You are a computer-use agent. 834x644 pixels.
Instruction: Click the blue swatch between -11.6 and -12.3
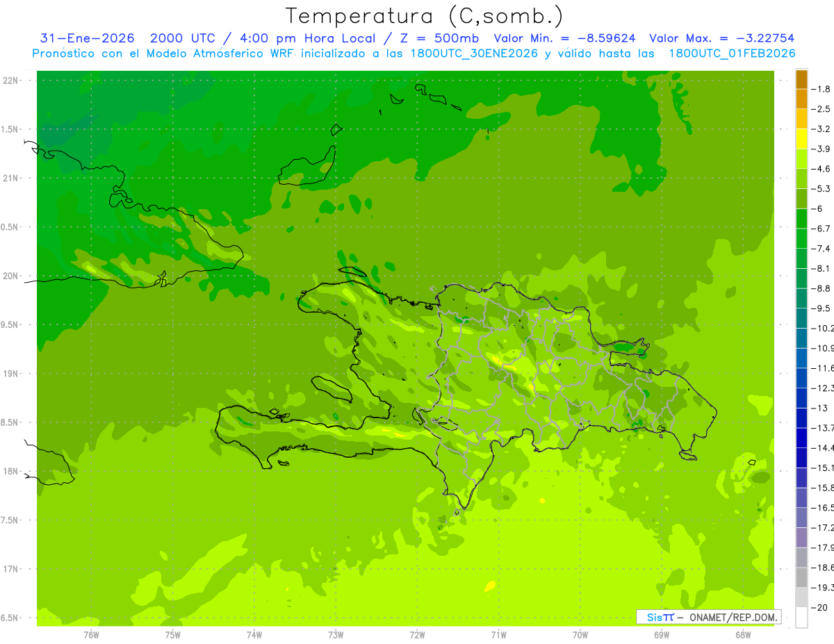point(801,378)
